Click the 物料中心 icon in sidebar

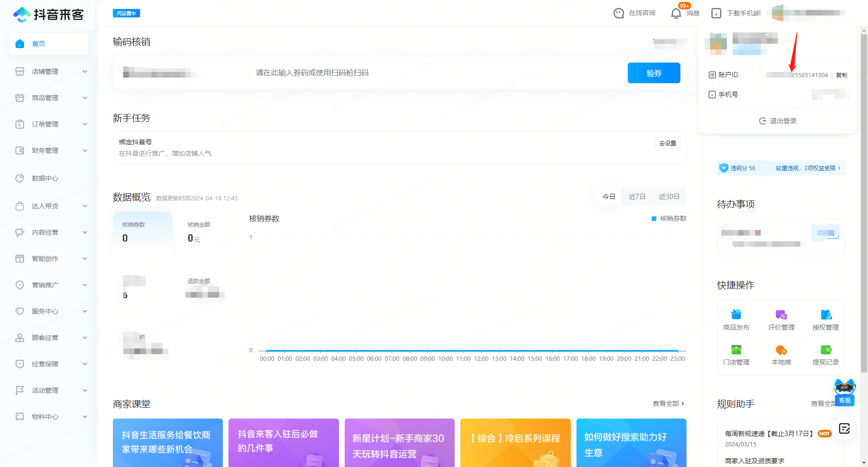click(x=20, y=417)
